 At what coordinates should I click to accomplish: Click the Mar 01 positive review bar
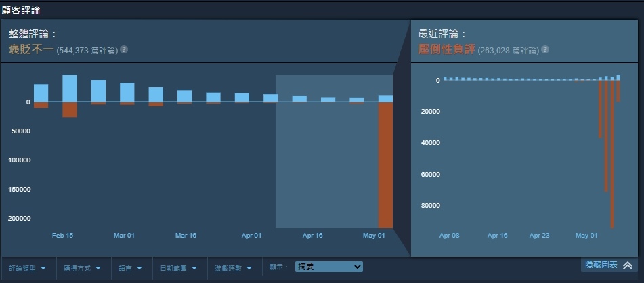(x=127, y=92)
